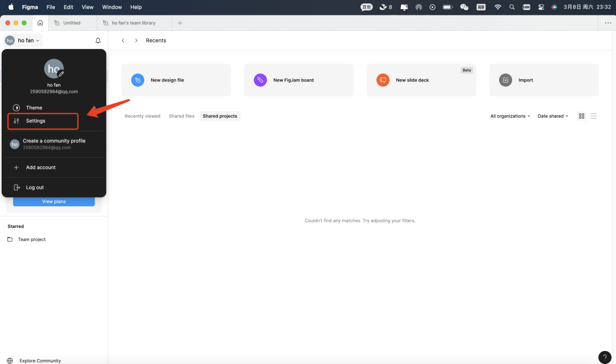Click the new tab plus icon
616x364 pixels.
point(180,23)
